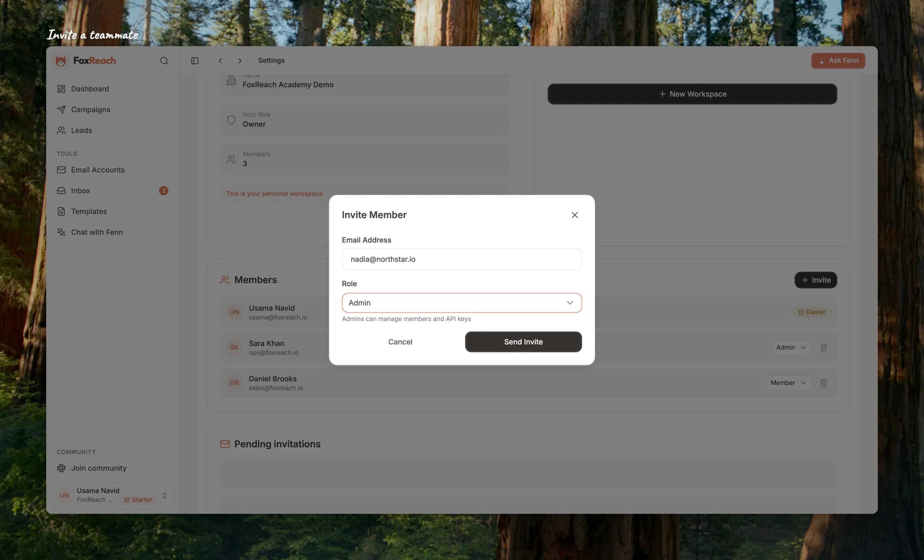Viewport: 924px width, 560px height.
Task: Click Join community link
Action: [x=113, y=468]
